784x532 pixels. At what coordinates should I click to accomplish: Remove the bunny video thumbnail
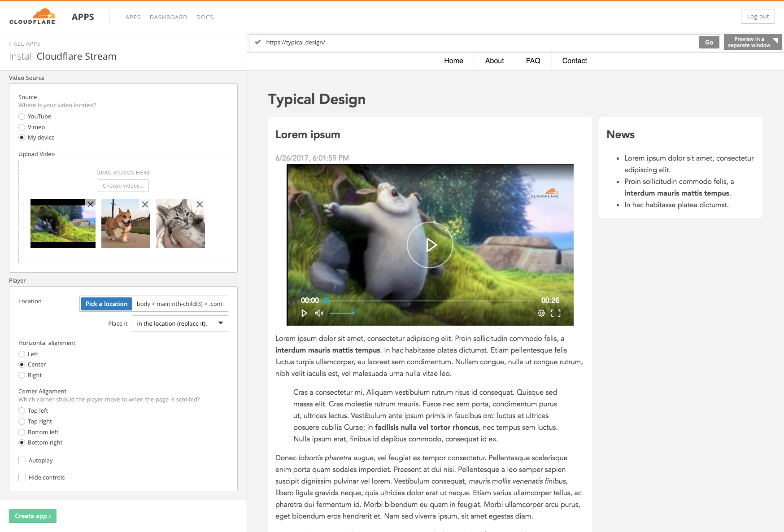91,205
